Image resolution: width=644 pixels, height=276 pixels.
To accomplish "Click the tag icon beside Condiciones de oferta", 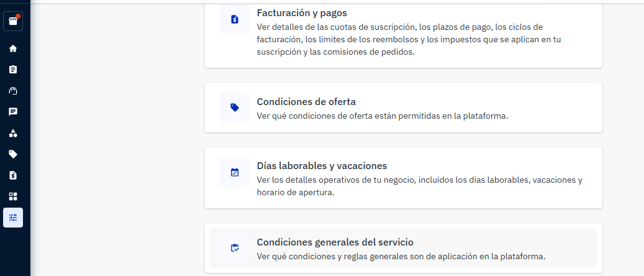I will [x=235, y=108].
